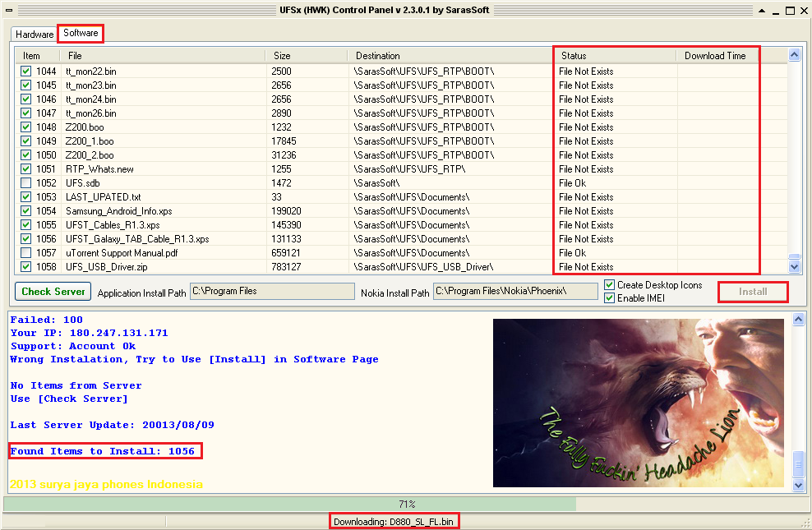
Task: Maximize the UFSx Control Panel window
Action: click(x=790, y=11)
